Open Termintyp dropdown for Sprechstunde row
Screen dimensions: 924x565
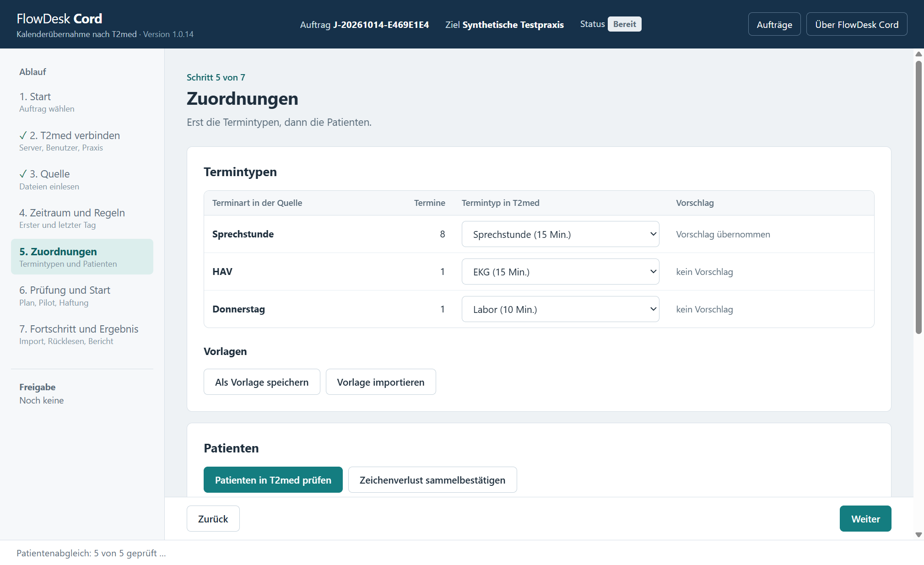[x=560, y=234]
